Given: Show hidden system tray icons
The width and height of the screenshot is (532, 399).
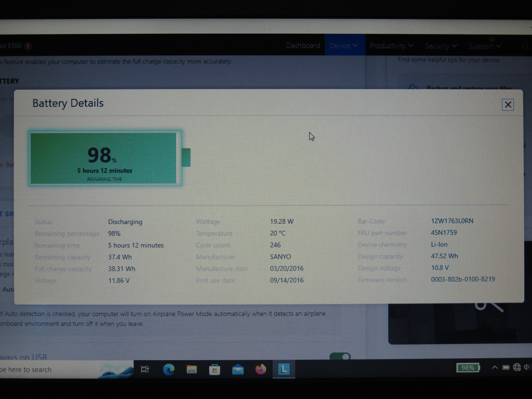Looking at the screenshot, I should (x=495, y=367).
